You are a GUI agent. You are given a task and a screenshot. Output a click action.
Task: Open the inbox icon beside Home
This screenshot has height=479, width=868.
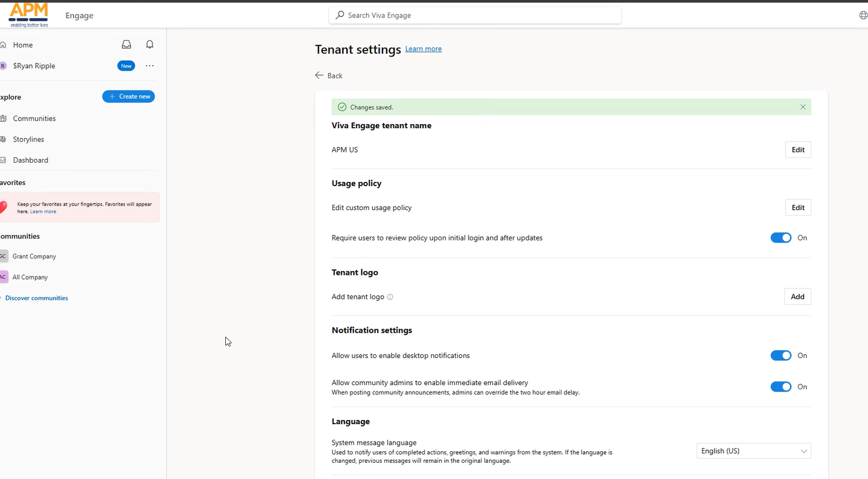click(x=126, y=45)
